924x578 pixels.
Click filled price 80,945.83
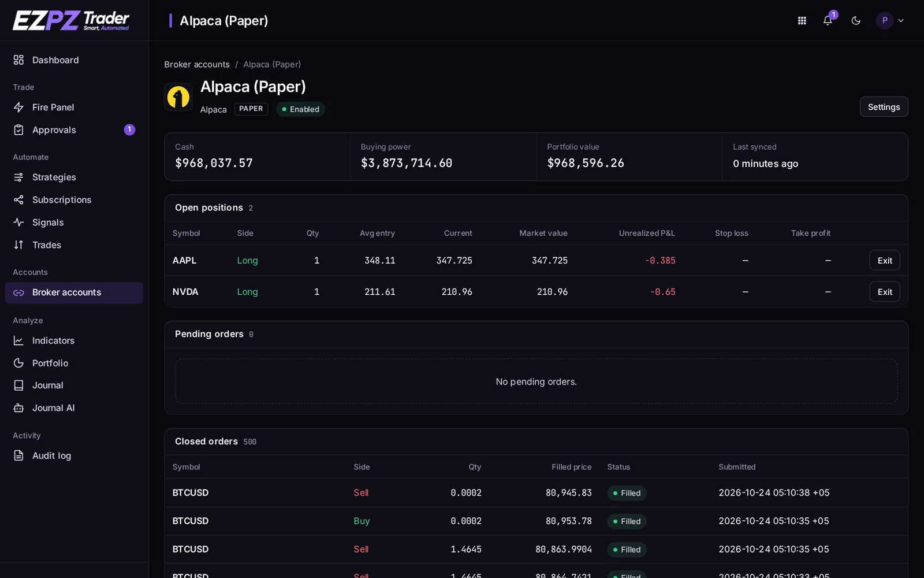569,492
